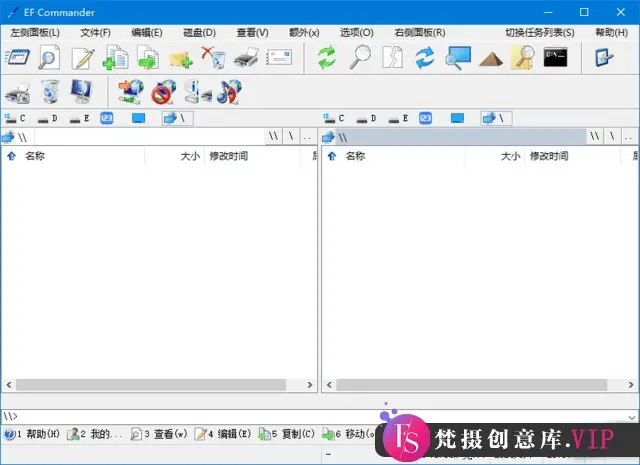Click the find in folder icon

(523, 58)
